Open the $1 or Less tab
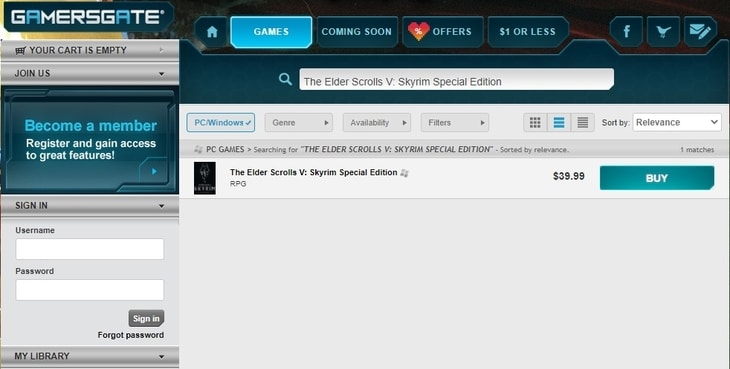Image resolution: width=730 pixels, height=369 pixels. 528,32
